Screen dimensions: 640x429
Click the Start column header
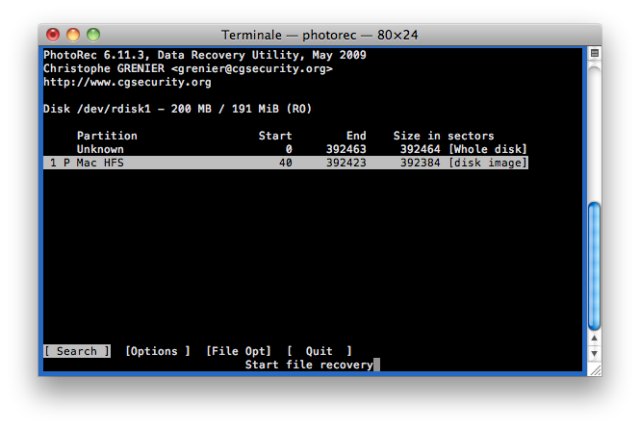coord(275,136)
